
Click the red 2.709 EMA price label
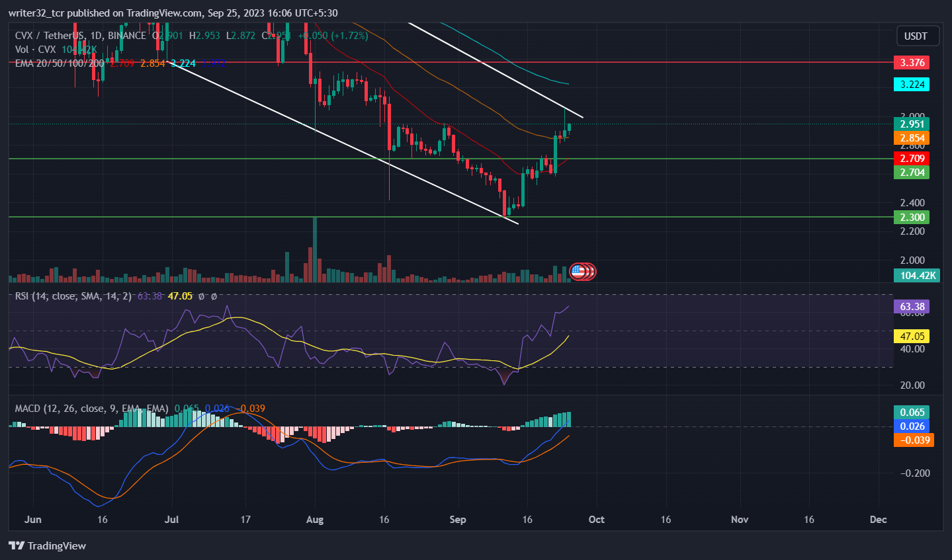click(912, 159)
